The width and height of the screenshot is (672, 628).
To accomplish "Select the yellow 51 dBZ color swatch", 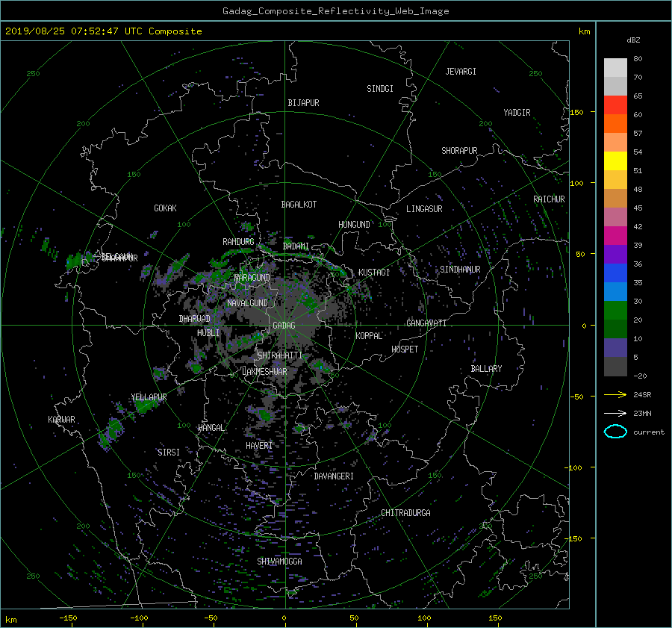I will 615,161.
